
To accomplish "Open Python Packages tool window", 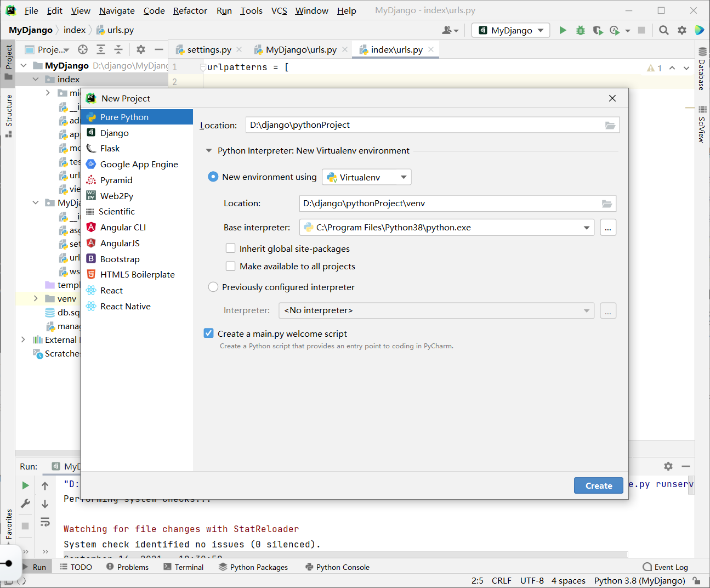I will 253,567.
